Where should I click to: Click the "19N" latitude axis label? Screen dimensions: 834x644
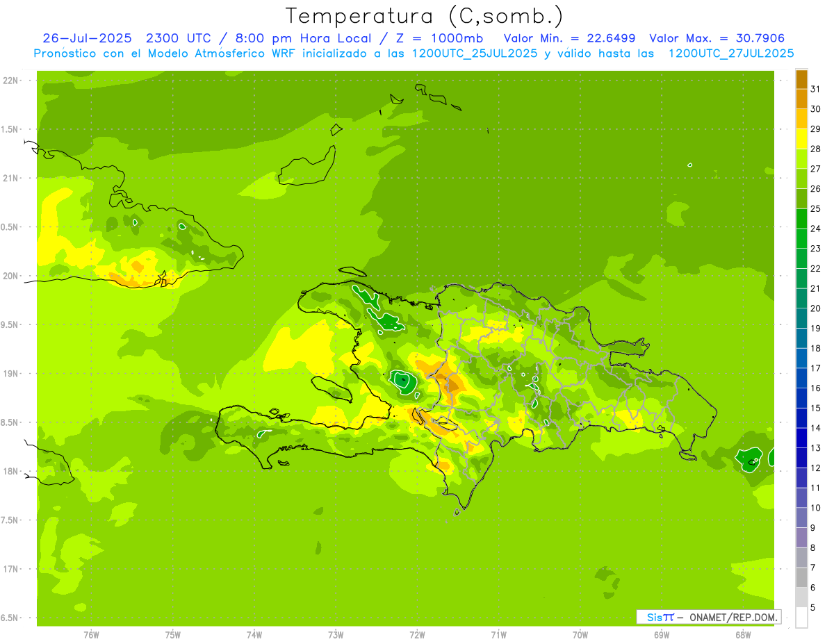[11, 373]
